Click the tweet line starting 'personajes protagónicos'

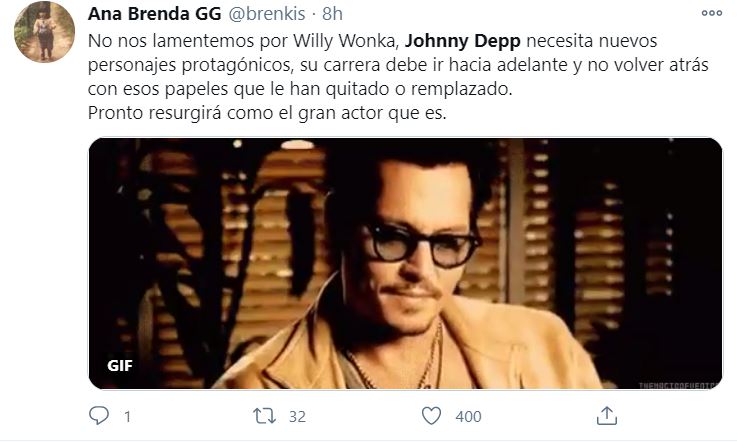point(398,65)
